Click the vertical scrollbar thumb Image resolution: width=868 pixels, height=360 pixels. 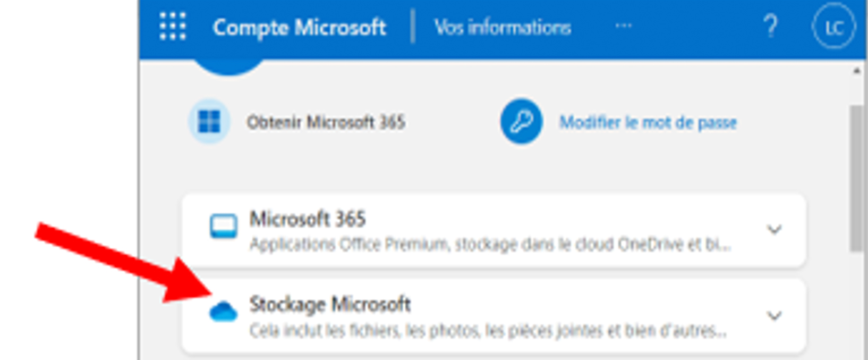[x=856, y=178]
